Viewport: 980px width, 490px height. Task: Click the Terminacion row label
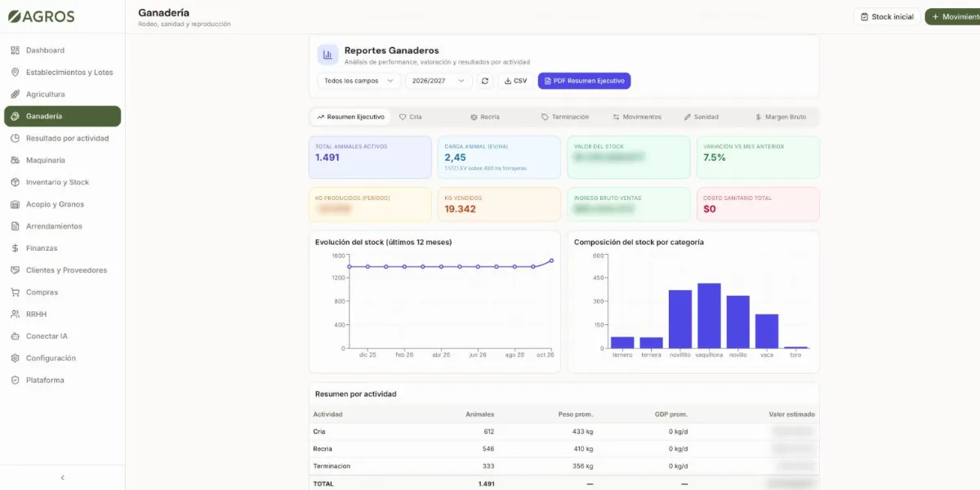tap(332, 466)
